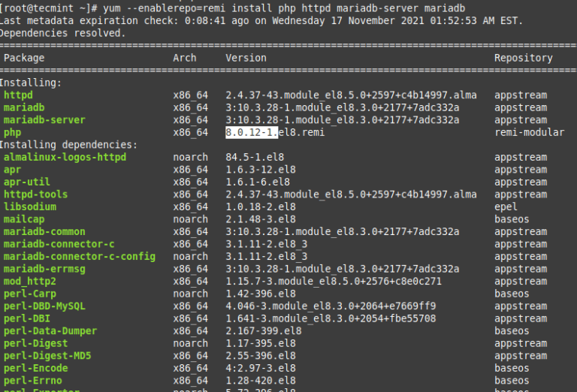Viewport: 577px width, 392px height.
Task: Click the httpd-tools package name
Action: (35, 194)
